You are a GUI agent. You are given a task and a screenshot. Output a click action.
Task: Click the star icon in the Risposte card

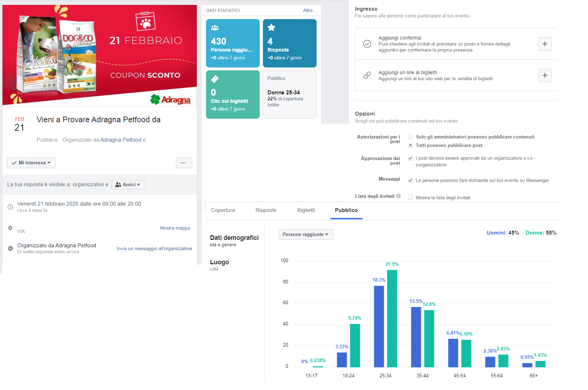click(271, 28)
